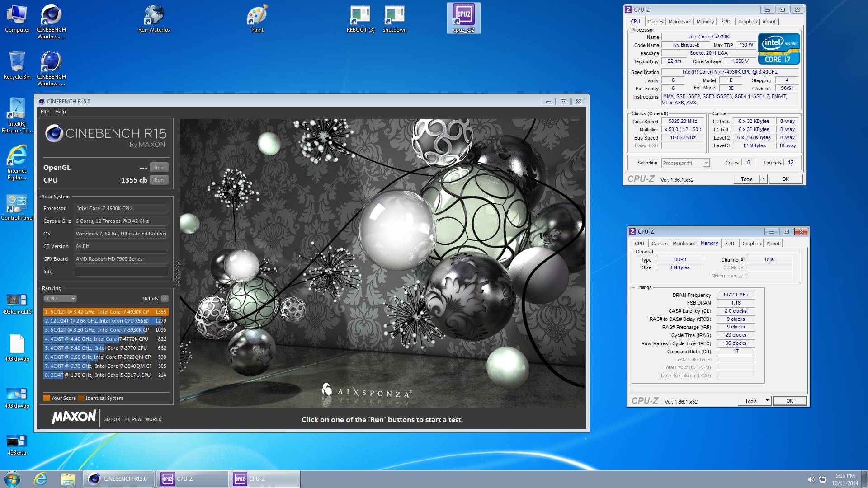The width and height of the screenshot is (868, 488).
Task: Select ranking row Intel Core i5-3317U
Action: point(106,375)
